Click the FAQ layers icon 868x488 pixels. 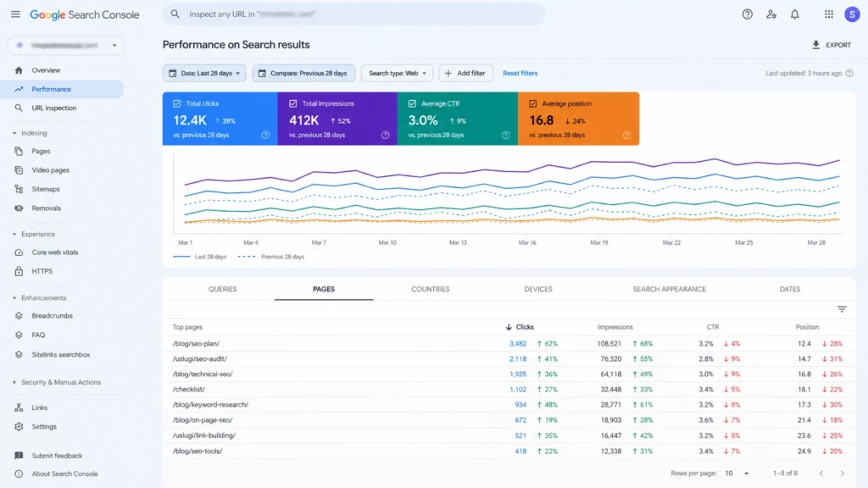(x=19, y=335)
